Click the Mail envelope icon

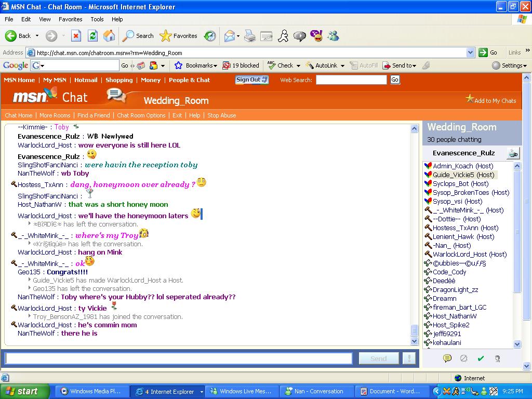pos(230,36)
